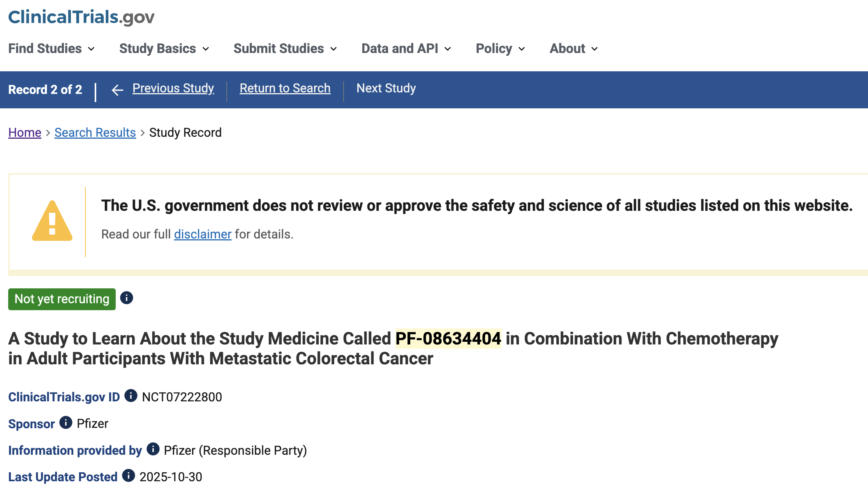
Task: Click the Not yet recruiting status badge
Action: tap(62, 299)
